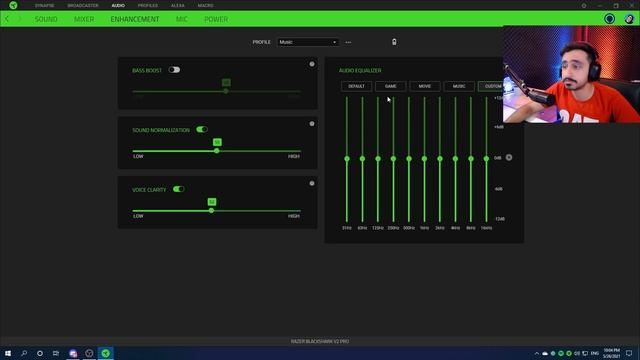The height and width of the screenshot is (360, 640).
Task: Open the profile options three-dot menu
Action: (348, 42)
